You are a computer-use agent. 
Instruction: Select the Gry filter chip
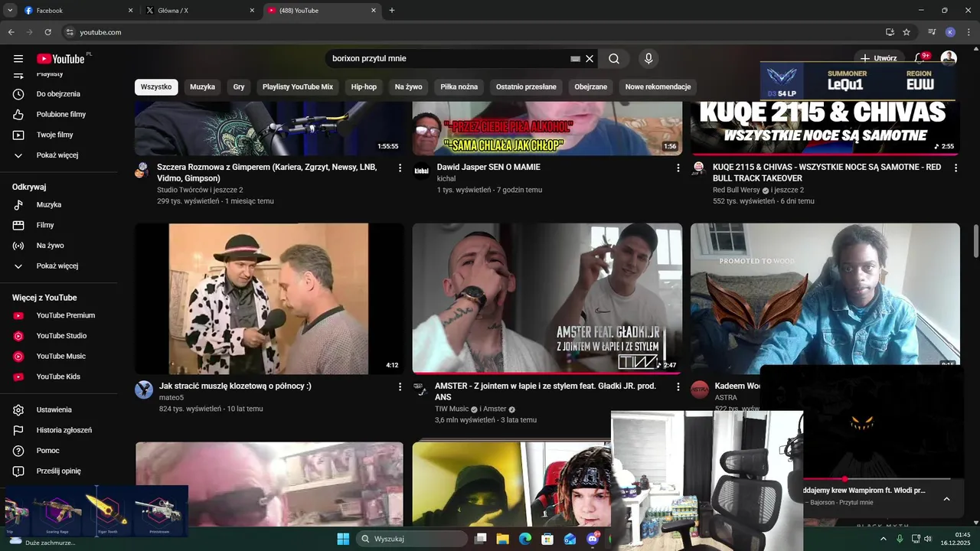239,87
